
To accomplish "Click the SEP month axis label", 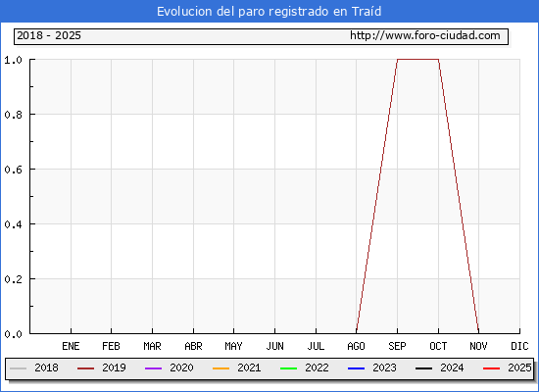I will 397,346.
